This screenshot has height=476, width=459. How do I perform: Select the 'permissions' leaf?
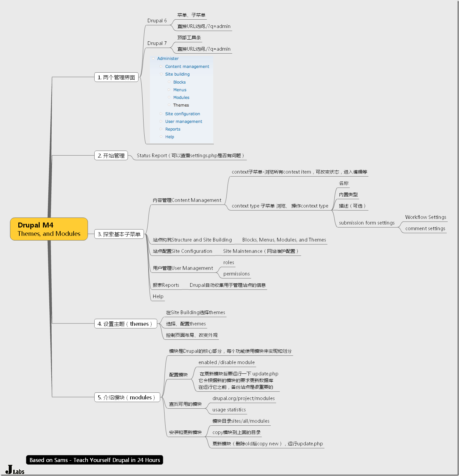[236, 274]
